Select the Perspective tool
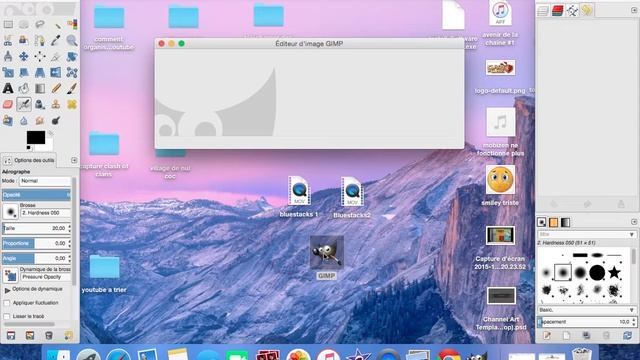 click(x=40, y=73)
